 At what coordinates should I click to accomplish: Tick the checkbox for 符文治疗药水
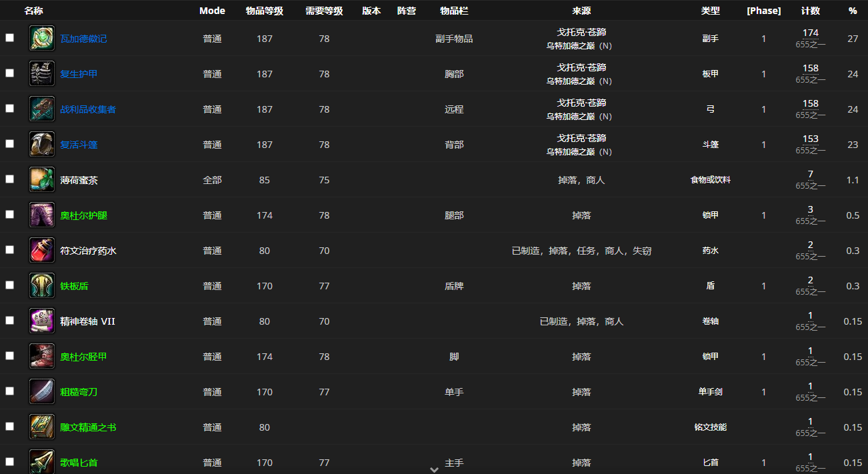tap(9, 250)
